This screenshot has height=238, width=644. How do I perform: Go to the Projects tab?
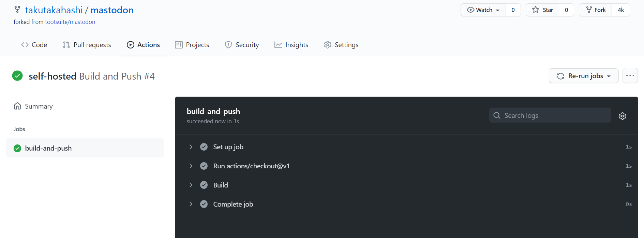(x=192, y=45)
